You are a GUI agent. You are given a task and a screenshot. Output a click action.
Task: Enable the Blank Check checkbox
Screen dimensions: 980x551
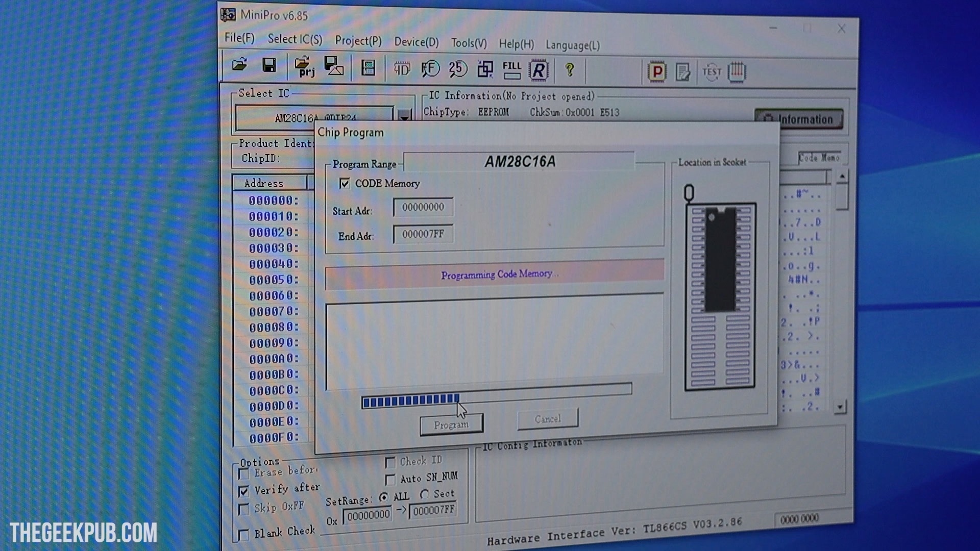pyautogui.click(x=243, y=535)
